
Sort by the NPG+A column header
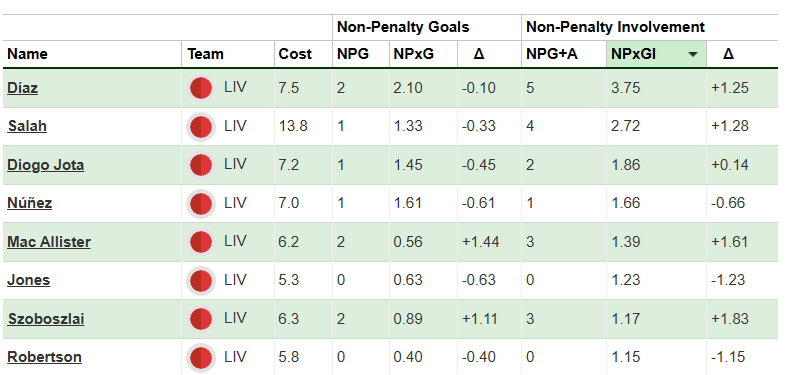point(551,54)
